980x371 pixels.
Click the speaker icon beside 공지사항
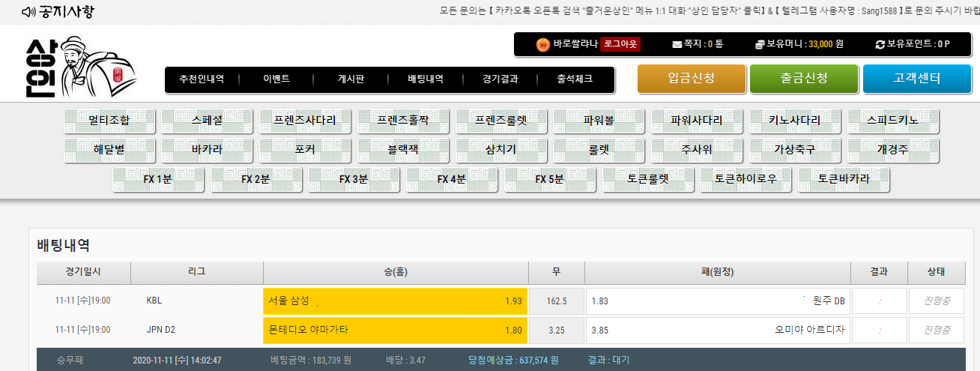[28, 13]
